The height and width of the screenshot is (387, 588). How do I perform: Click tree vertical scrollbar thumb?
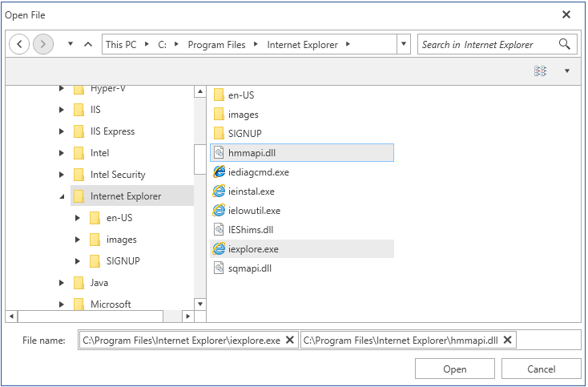[200, 159]
